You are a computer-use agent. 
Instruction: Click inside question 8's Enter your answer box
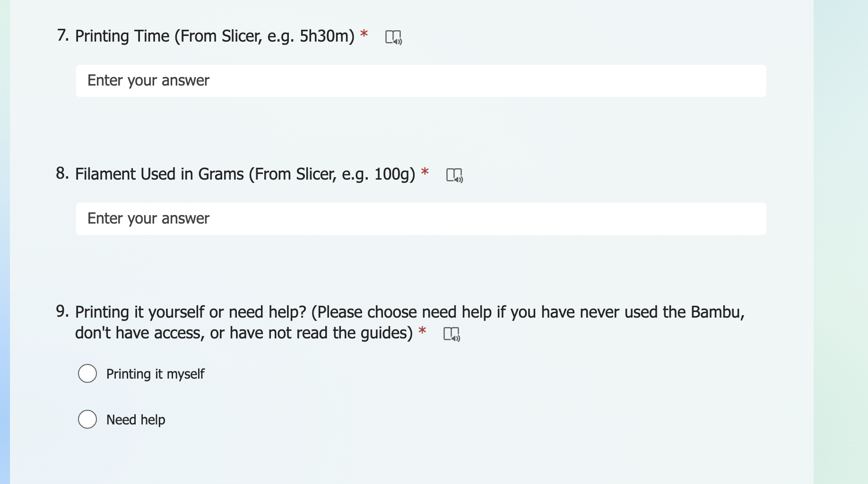tap(421, 218)
